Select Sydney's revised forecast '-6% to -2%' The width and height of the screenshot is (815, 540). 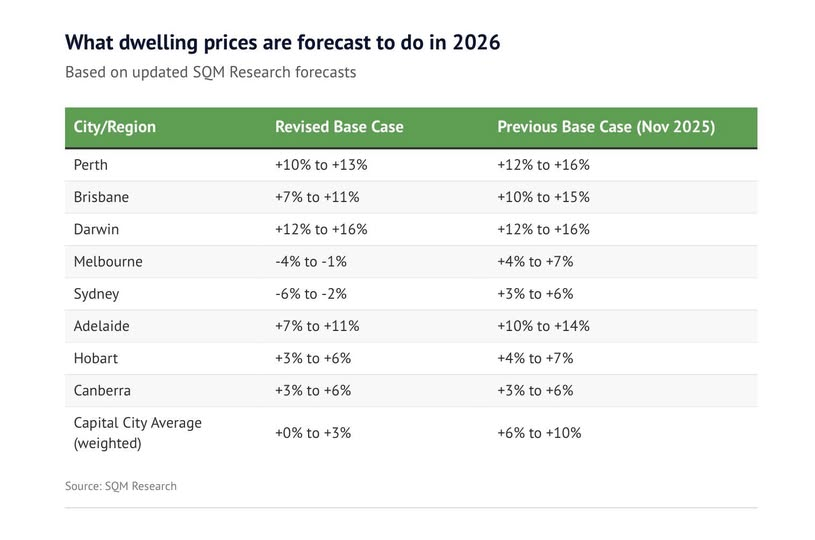(x=311, y=294)
